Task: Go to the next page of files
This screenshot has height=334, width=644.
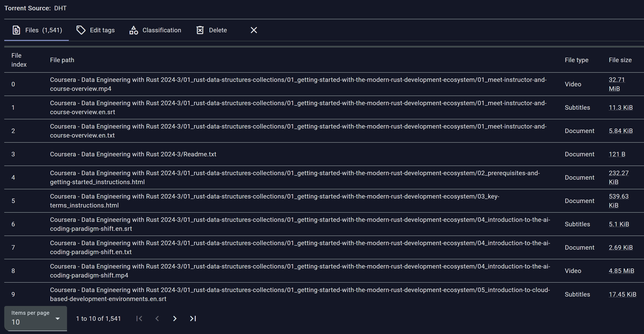Action: tap(175, 319)
